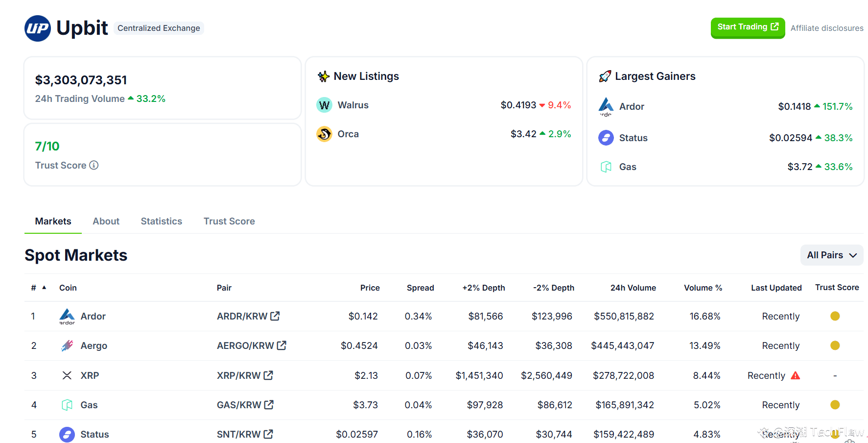Click the rocket icon beside Largest Gainers
868x443 pixels.
pos(605,76)
